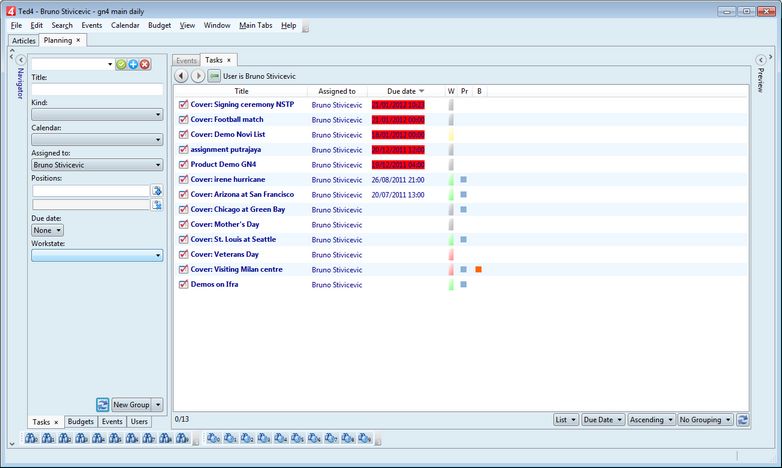Click the blue plus add-search icon
The height and width of the screenshot is (468, 782).
click(133, 64)
